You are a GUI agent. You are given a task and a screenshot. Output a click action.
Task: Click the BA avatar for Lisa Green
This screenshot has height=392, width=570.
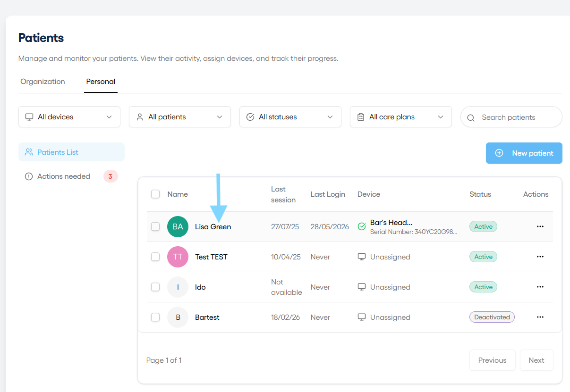coord(178,226)
